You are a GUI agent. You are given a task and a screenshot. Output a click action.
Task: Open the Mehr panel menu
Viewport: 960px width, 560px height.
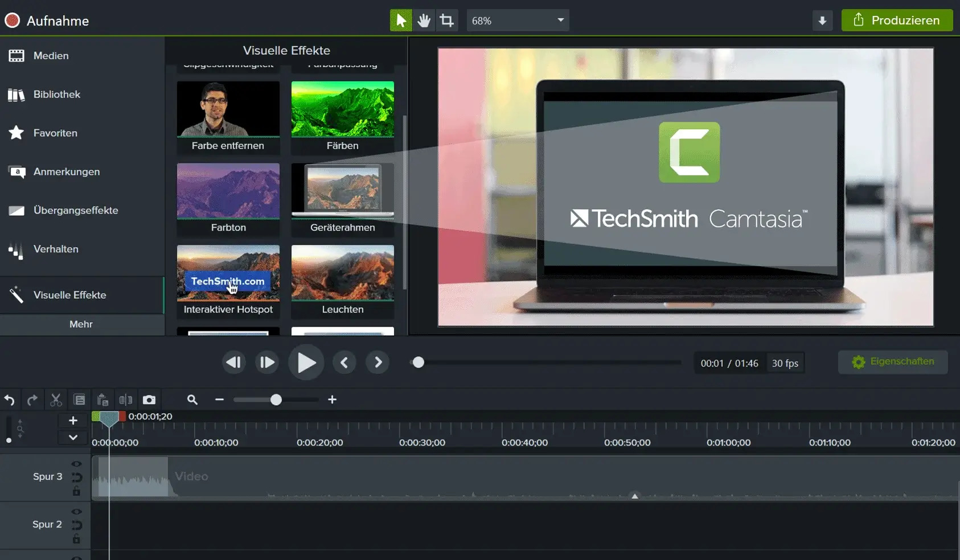point(81,324)
